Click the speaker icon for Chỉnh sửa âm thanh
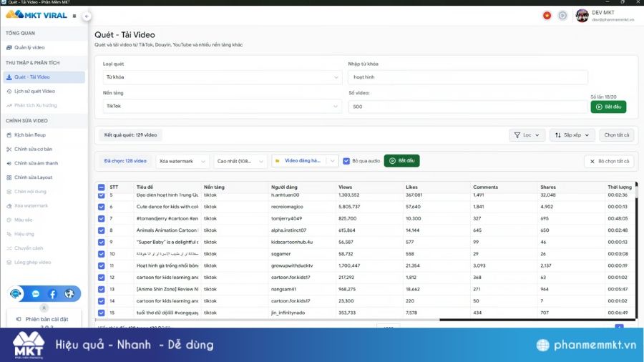 [x=9, y=163]
